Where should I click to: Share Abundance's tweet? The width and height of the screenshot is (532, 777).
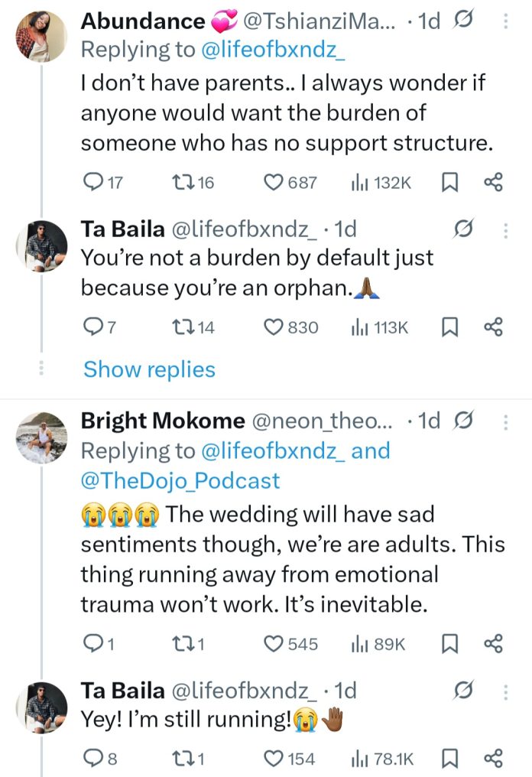click(x=494, y=183)
